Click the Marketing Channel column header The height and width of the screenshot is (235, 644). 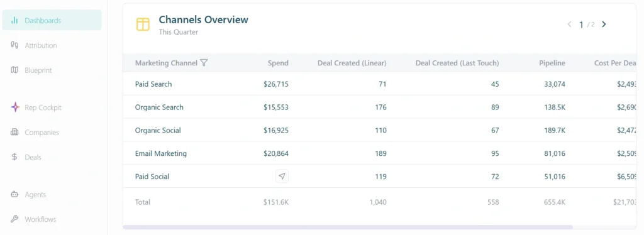click(166, 63)
